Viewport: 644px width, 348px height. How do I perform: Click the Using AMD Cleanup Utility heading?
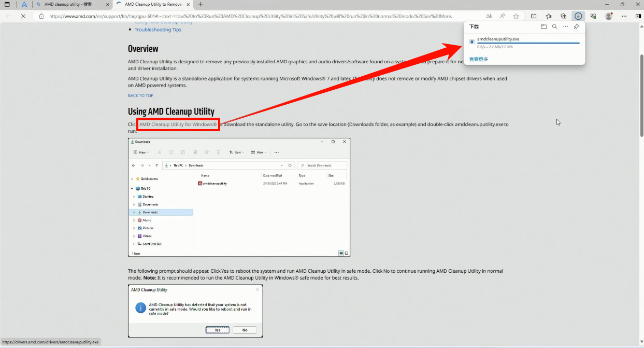click(x=171, y=112)
